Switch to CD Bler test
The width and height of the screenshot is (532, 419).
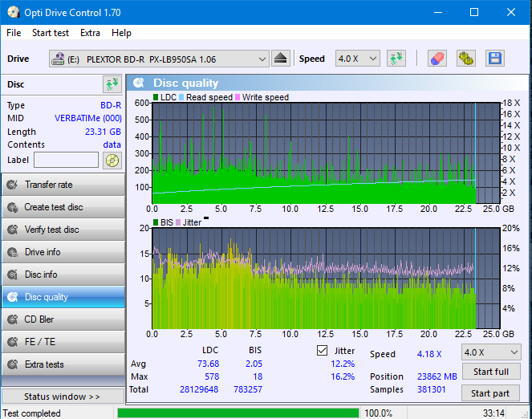[x=63, y=319]
